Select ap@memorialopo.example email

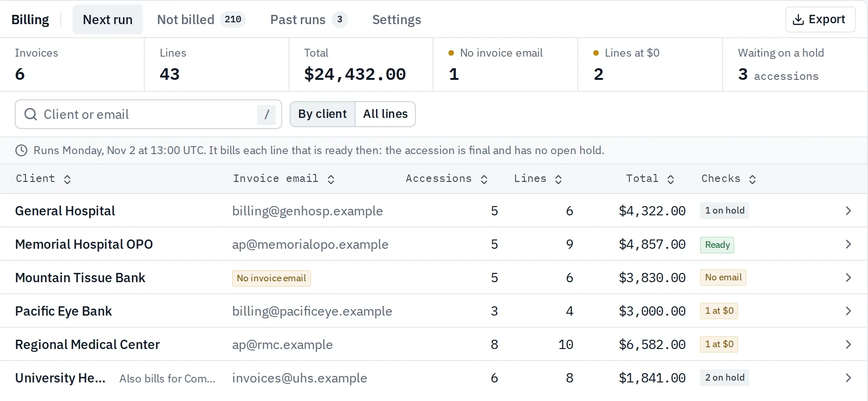pyautogui.click(x=310, y=245)
